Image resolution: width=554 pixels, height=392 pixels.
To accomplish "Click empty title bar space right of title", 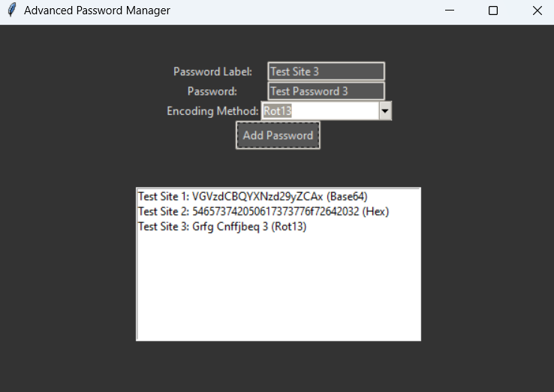I will [300, 11].
